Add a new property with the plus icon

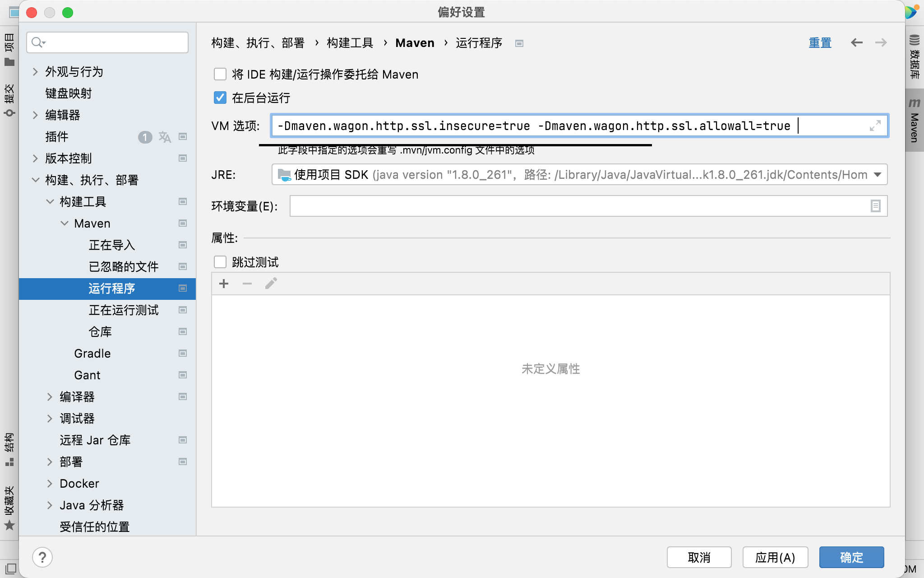[224, 283]
